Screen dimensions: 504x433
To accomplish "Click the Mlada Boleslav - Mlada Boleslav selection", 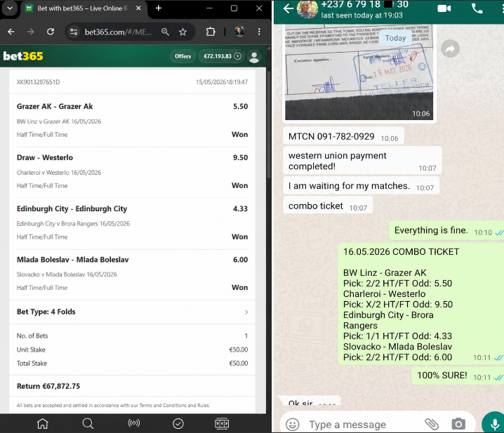I will click(72, 260).
